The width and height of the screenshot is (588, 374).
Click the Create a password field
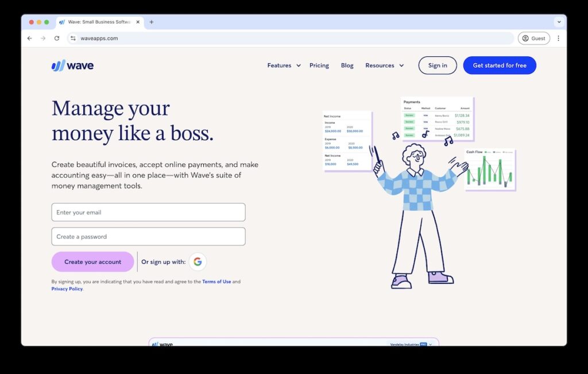(x=148, y=237)
